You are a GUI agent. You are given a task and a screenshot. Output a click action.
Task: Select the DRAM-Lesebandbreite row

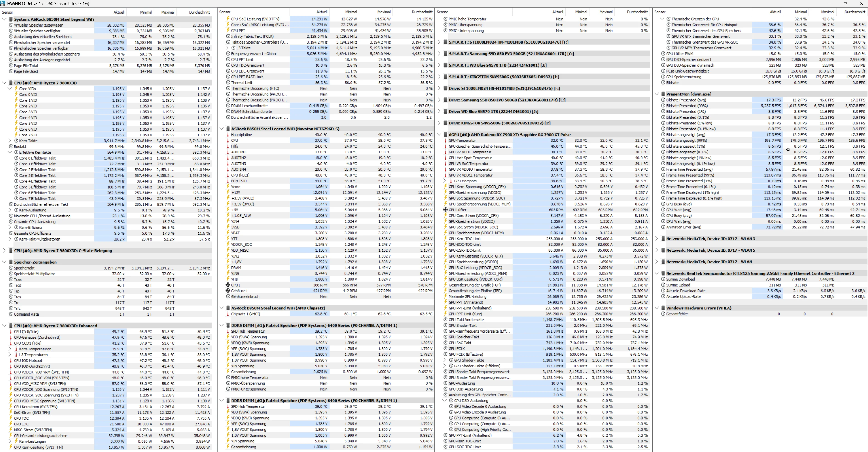coord(326,106)
